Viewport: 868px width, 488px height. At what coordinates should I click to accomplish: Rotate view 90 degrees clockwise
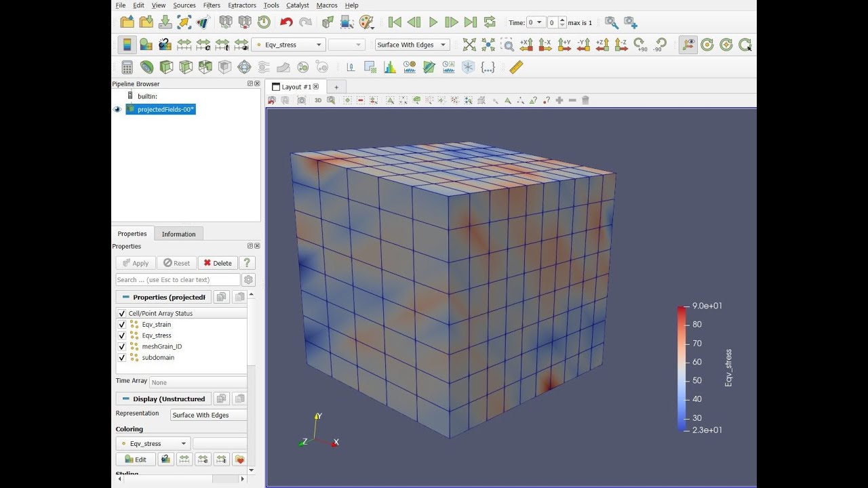point(640,45)
